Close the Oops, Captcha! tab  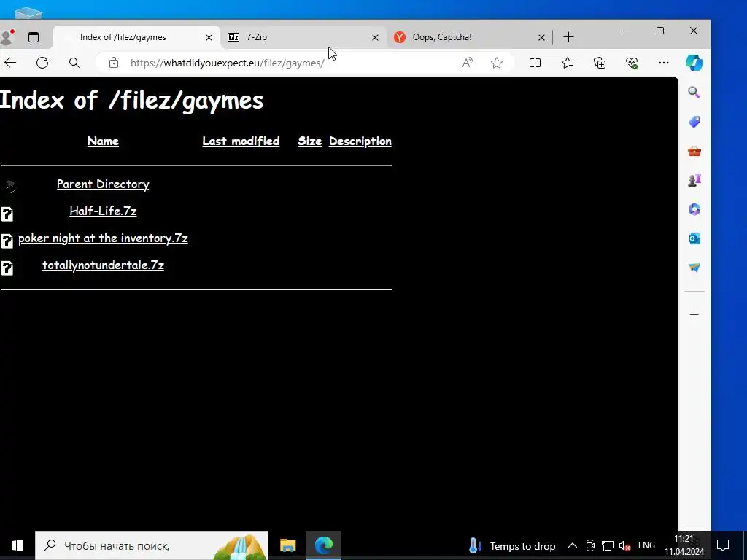point(541,37)
